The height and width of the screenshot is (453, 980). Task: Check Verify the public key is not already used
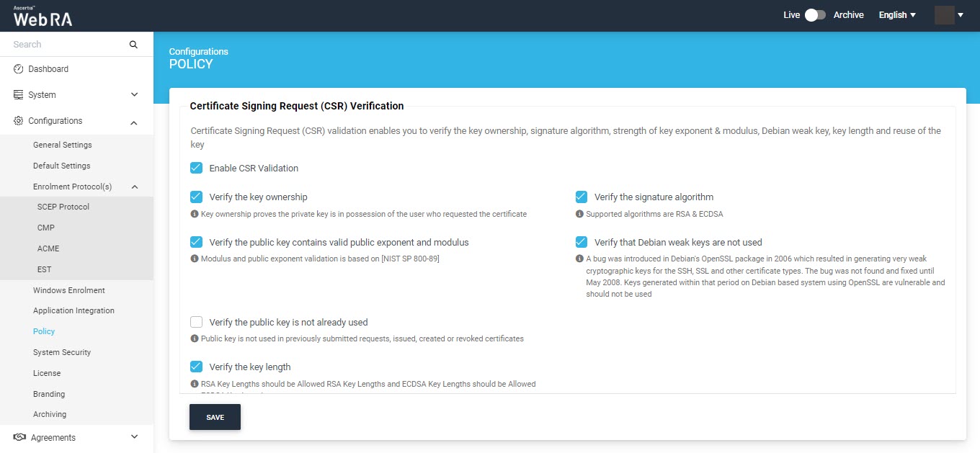pyautogui.click(x=196, y=322)
